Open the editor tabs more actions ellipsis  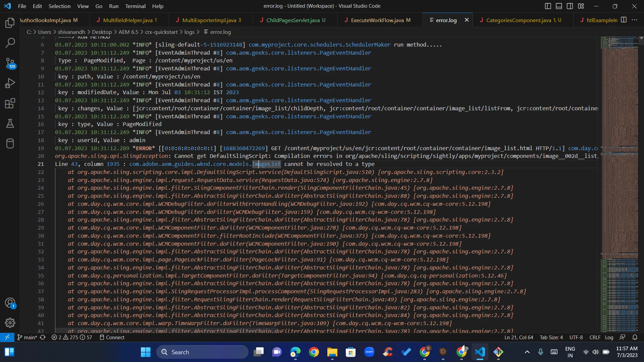(634, 20)
